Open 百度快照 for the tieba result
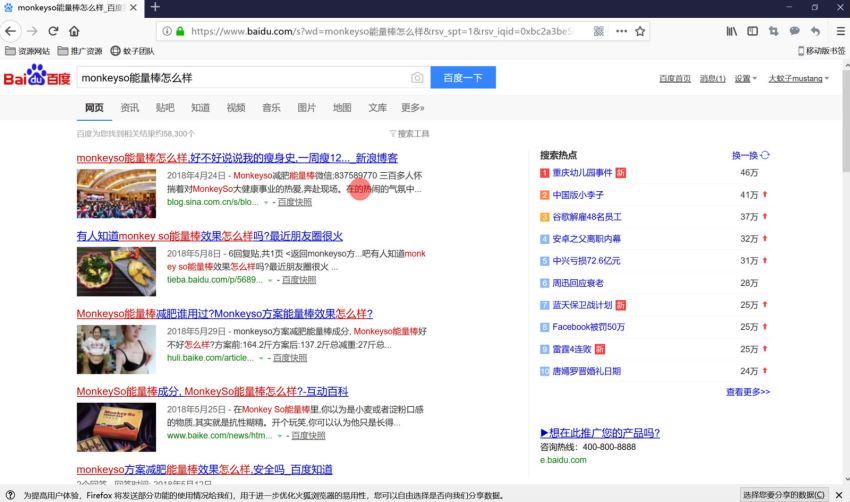This screenshot has width=850, height=502. click(299, 280)
